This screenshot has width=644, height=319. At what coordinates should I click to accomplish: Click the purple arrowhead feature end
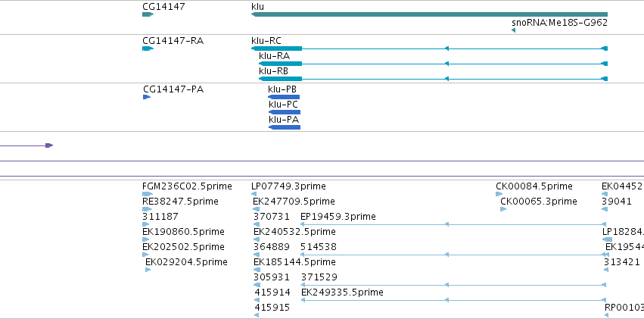pos(49,145)
